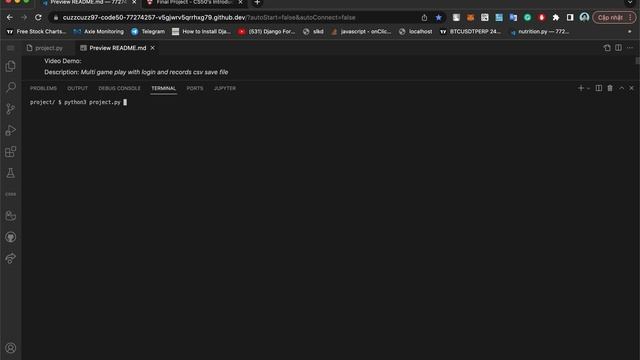This screenshot has height=360, width=640.
Task: Open the CS50 sidebar icon
Action: pyautogui.click(x=11, y=194)
